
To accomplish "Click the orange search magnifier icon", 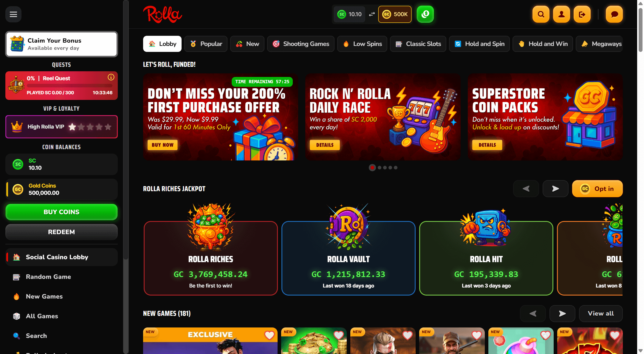I will [x=541, y=14].
